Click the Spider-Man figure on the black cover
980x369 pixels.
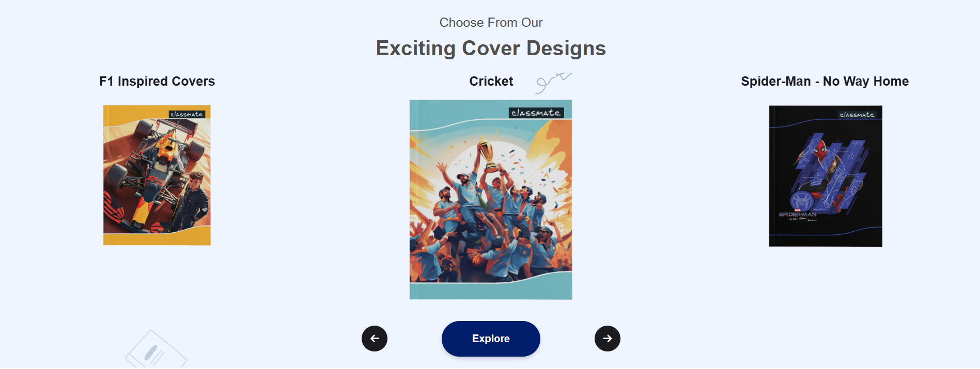(826, 173)
